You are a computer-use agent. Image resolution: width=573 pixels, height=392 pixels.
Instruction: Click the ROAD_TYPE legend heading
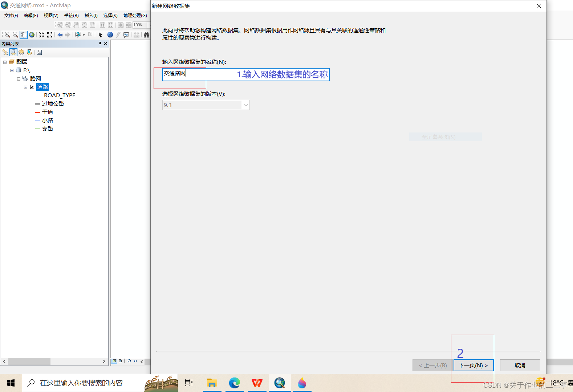coord(60,95)
